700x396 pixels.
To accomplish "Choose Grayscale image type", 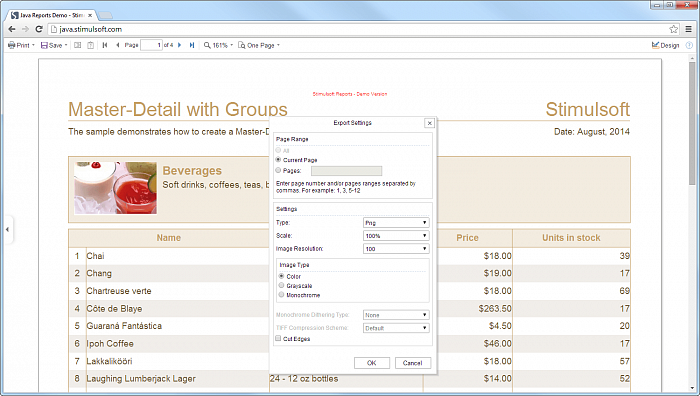I will pyautogui.click(x=282, y=285).
